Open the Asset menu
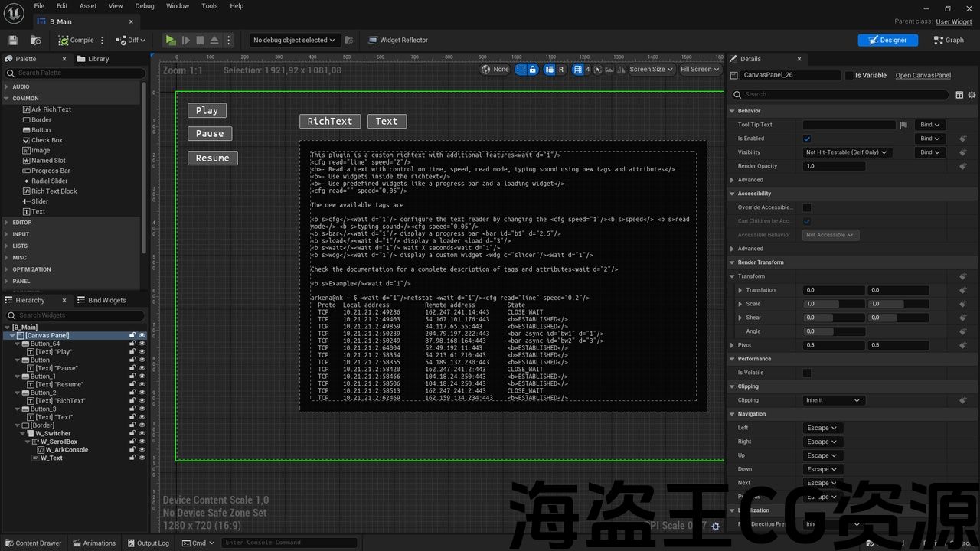 point(88,6)
